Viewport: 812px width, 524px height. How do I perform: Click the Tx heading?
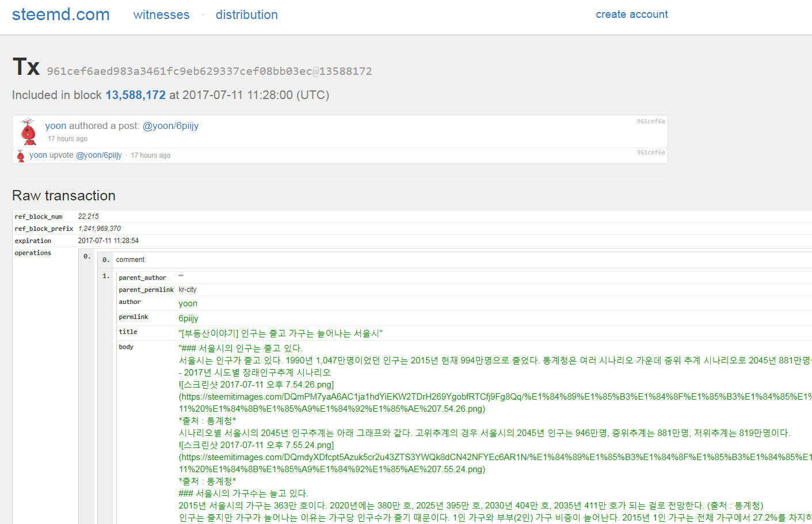[x=26, y=67]
